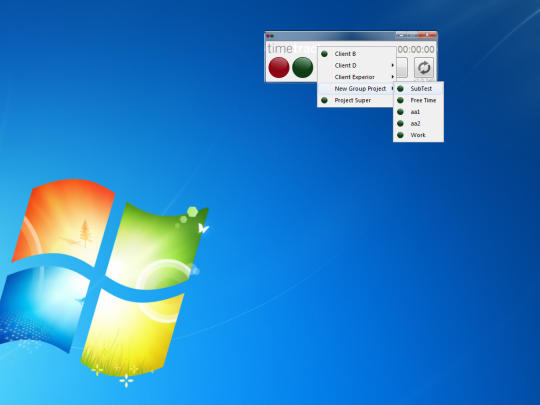Expand the Client Experior submenu
The image size is (540, 405).
tap(356, 77)
